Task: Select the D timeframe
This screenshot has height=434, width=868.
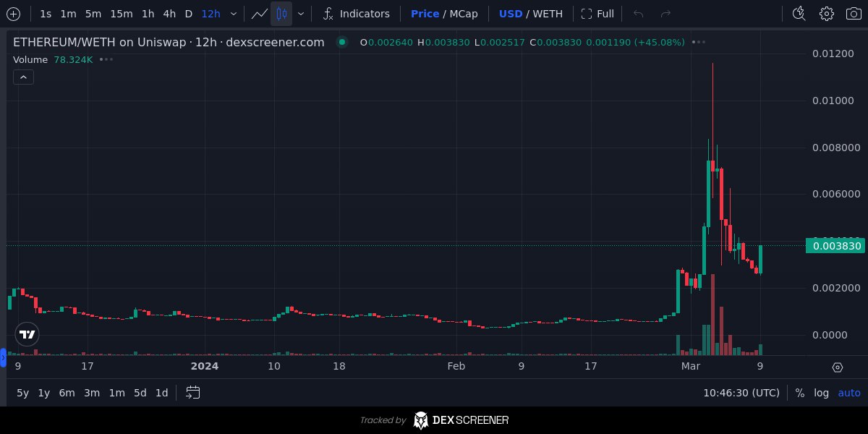Action: click(x=188, y=13)
